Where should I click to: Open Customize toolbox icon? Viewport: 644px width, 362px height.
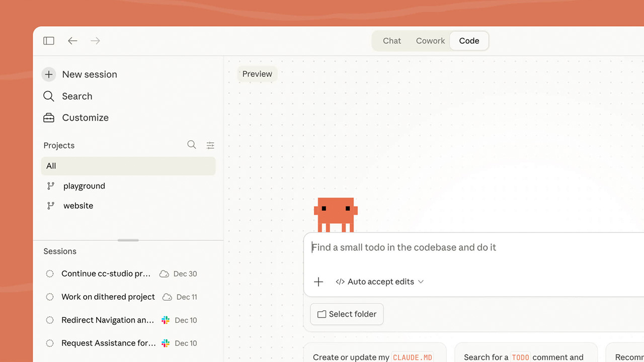pyautogui.click(x=49, y=118)
